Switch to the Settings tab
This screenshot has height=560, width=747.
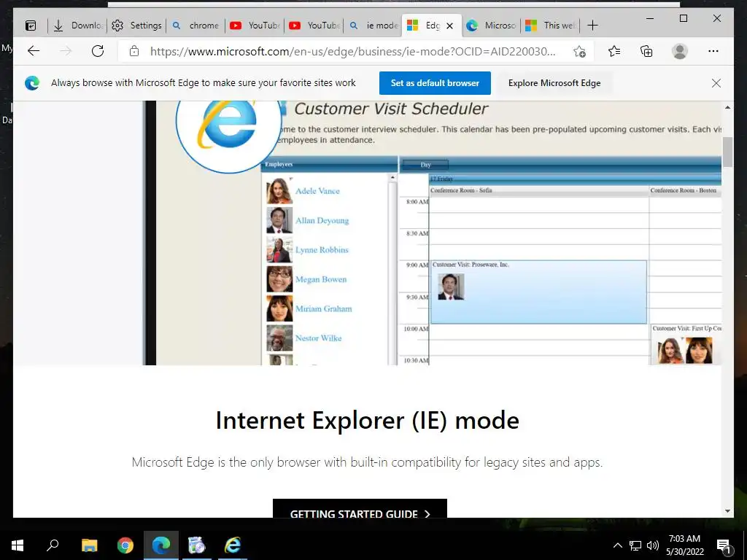coord(136,26)
